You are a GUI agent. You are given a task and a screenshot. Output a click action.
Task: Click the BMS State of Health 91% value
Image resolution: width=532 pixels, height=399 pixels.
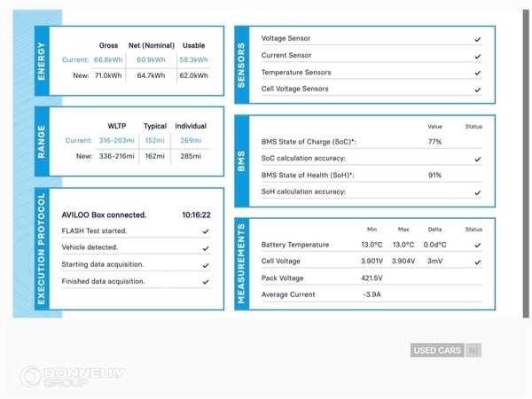click(x=434, y=176)
